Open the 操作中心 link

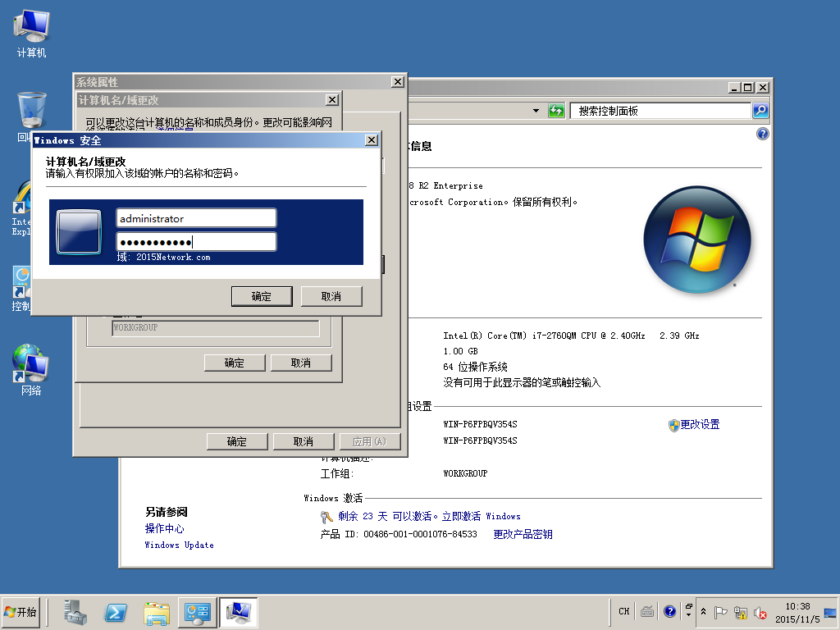point(164,529)
